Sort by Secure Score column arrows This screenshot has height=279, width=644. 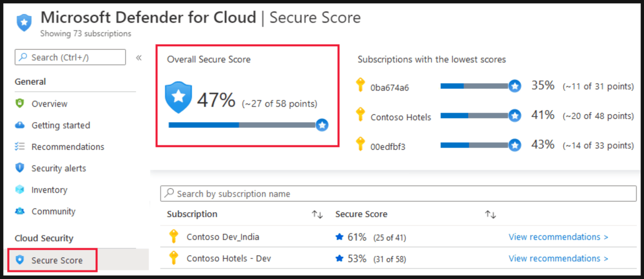[490, 214]
